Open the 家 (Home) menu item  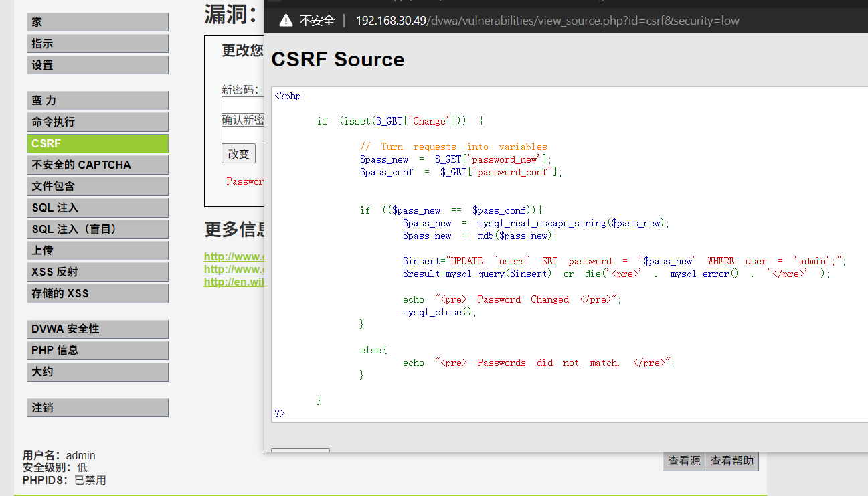[98, 22]
